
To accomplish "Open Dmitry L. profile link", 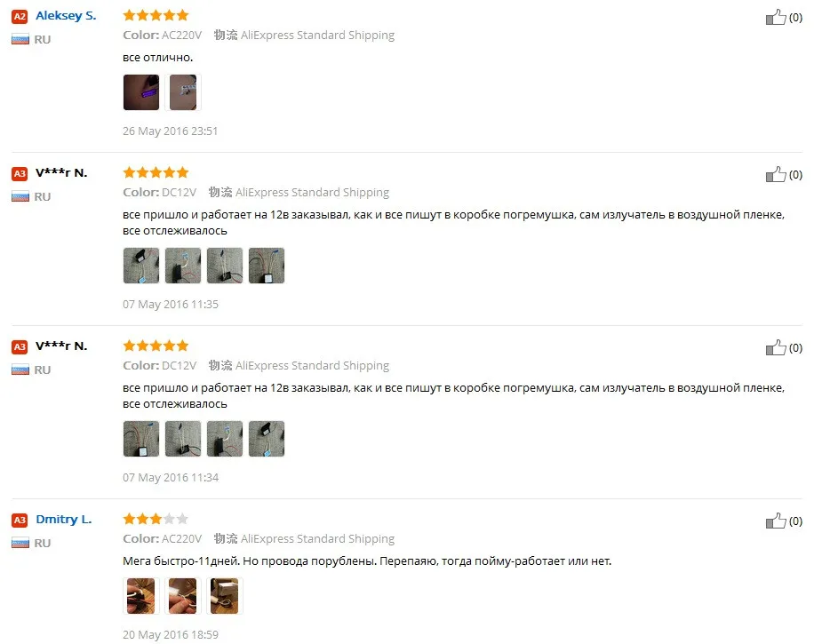I will (x=63, y=519).
